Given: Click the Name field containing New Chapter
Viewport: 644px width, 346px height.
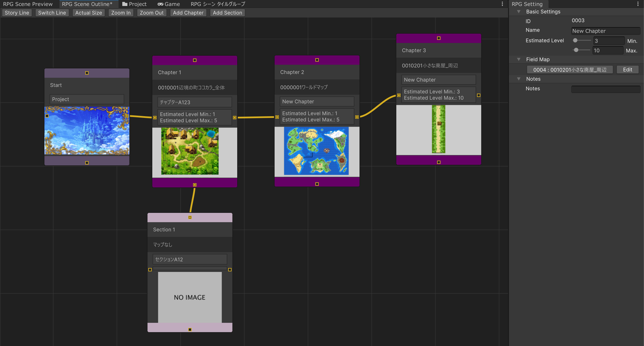Looking at the screenshot, I should coord(606,31).
